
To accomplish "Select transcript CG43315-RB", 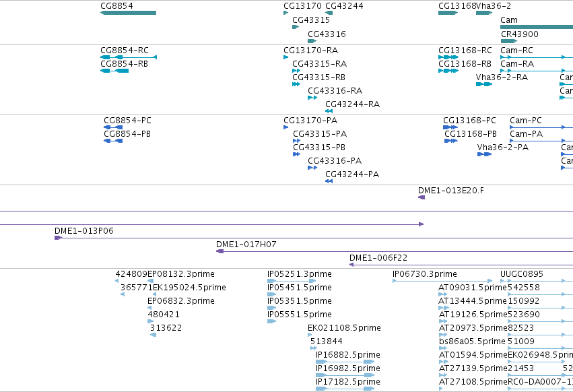I will coord(296,84).
